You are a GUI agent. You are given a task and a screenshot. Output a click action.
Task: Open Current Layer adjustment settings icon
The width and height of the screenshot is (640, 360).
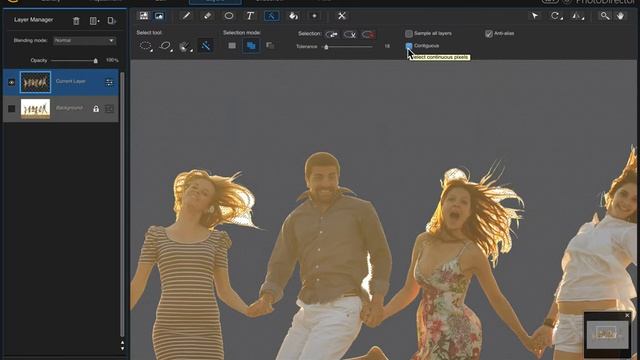coord(109,82)
